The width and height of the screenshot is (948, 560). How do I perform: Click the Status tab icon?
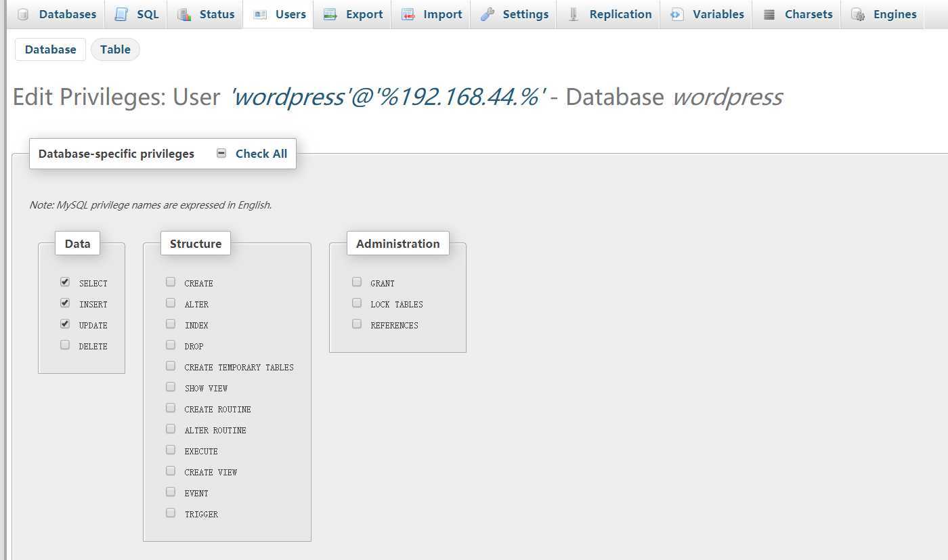(184, 14)
